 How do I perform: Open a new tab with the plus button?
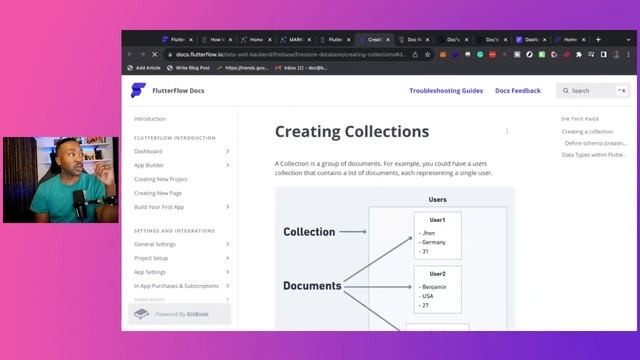point(598,40)
